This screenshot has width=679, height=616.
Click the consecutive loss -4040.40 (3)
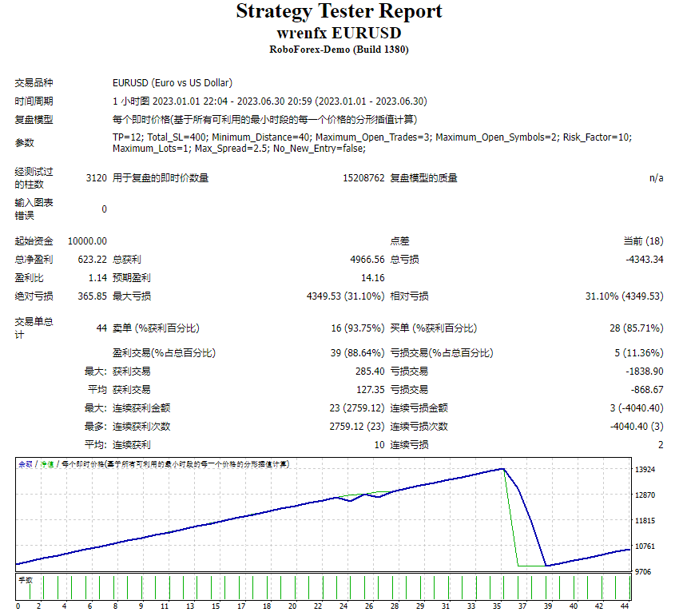[637, 427]
